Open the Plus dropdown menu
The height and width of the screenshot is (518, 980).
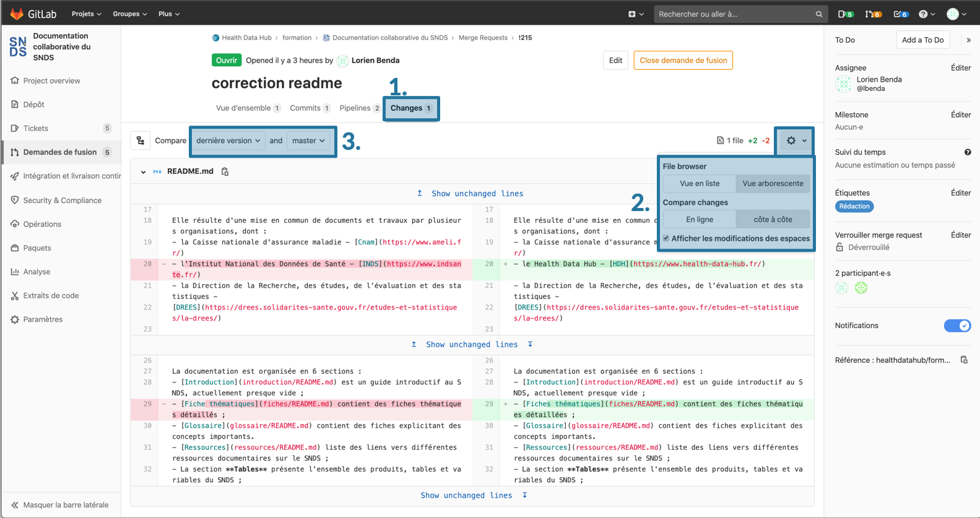(169, 14)
